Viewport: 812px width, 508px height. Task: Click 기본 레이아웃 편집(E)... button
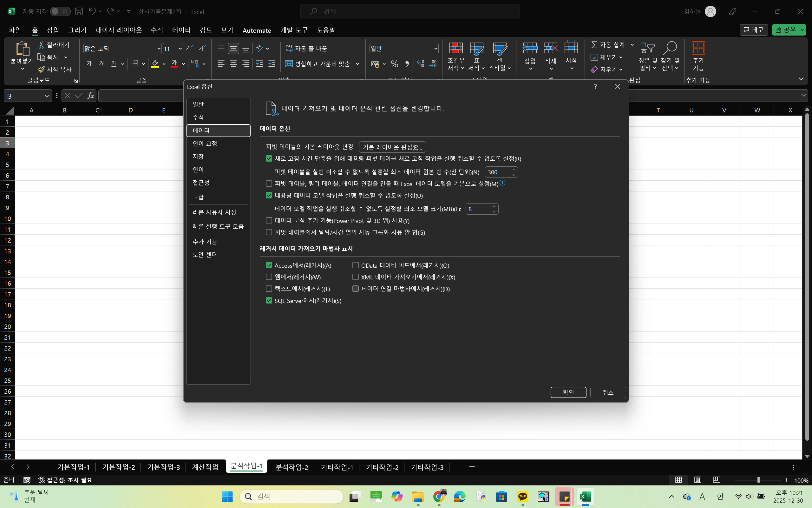coord(392,147)
